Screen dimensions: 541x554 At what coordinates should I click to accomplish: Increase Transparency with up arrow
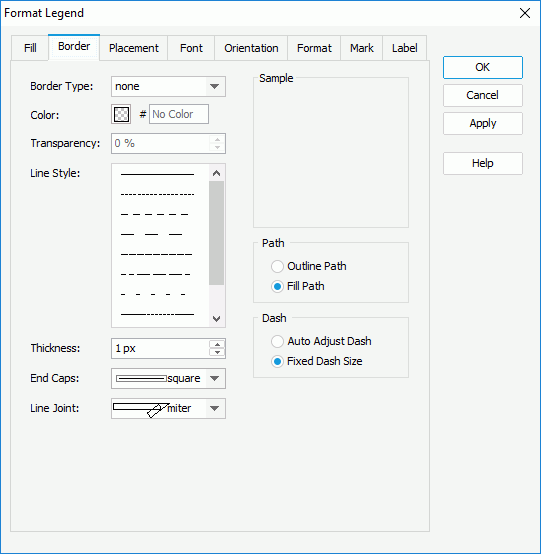tap(217, 139)
